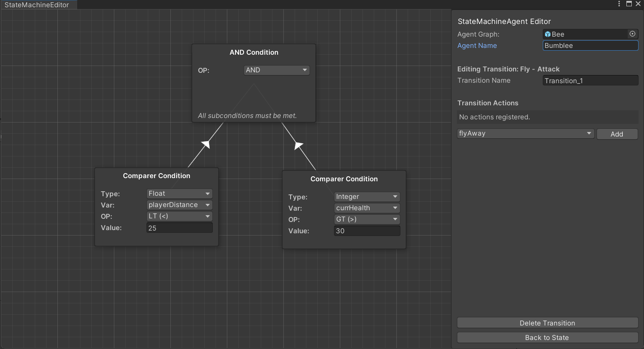Click the Agent Name field Bumblee

click(590, 45)
